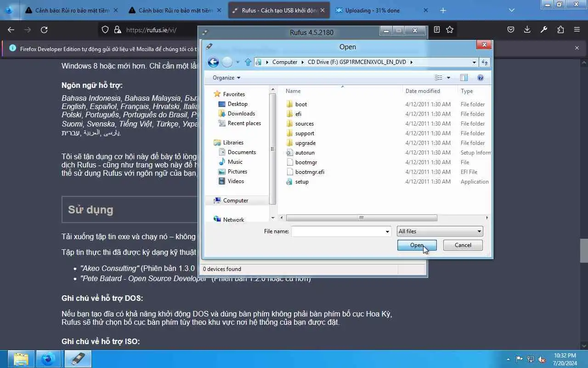Image resolution: width=588 pixels, height=368 pixels.
Task: Click the Up one level arrow icon
Action: tap(248, 62)
